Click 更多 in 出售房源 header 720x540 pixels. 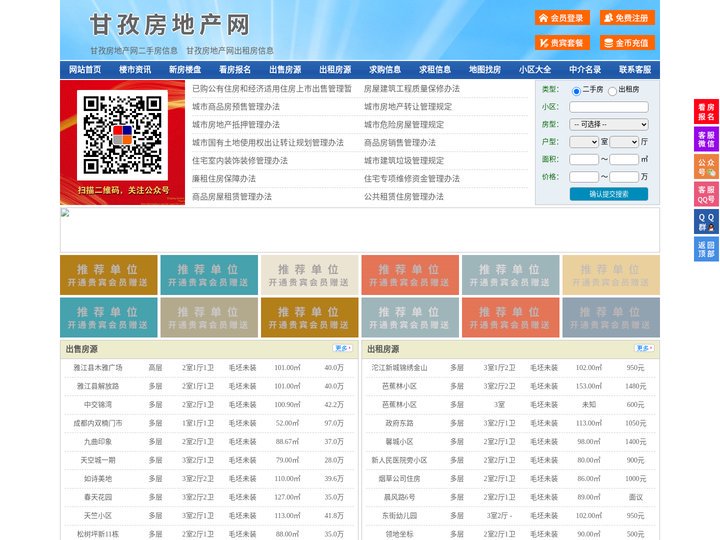click(x=343, y=348)
